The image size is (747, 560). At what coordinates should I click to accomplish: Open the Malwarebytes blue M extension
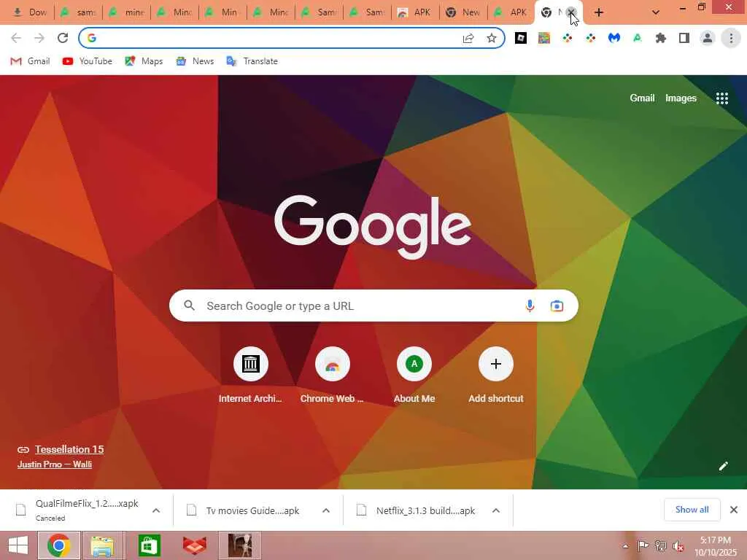(x=614, y=38)
